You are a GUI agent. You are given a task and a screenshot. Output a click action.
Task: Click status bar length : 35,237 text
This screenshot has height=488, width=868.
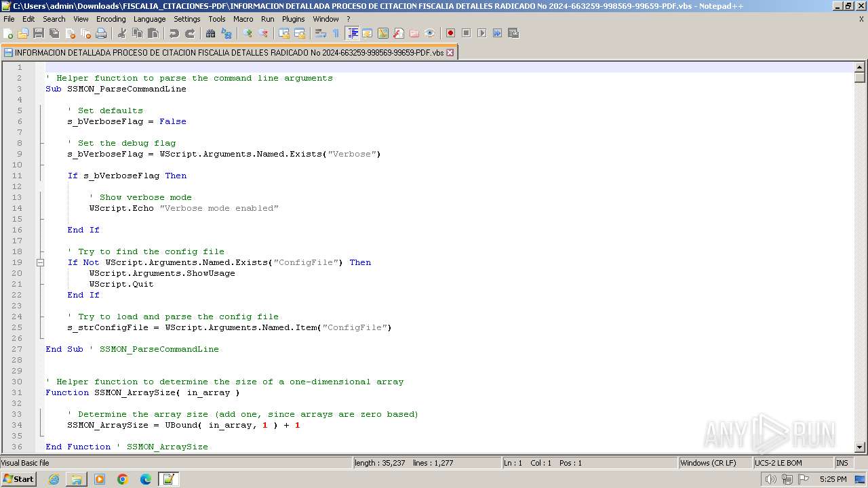[x=380, y=463]
